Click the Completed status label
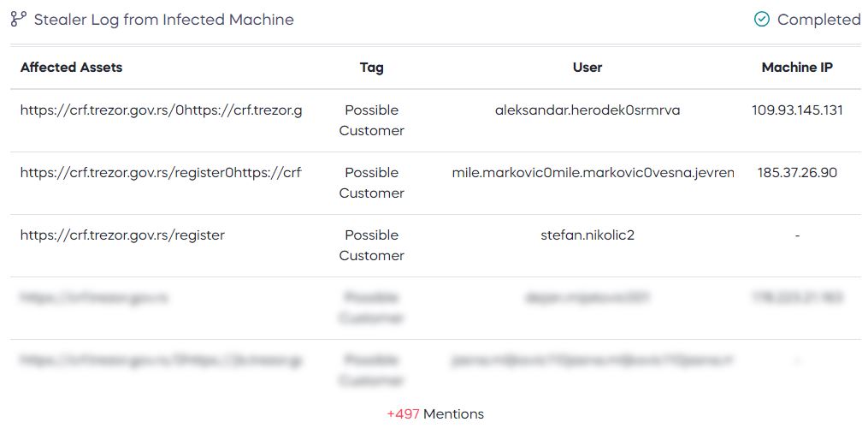This screenshot has height=428, width=868. click(818, 20)
